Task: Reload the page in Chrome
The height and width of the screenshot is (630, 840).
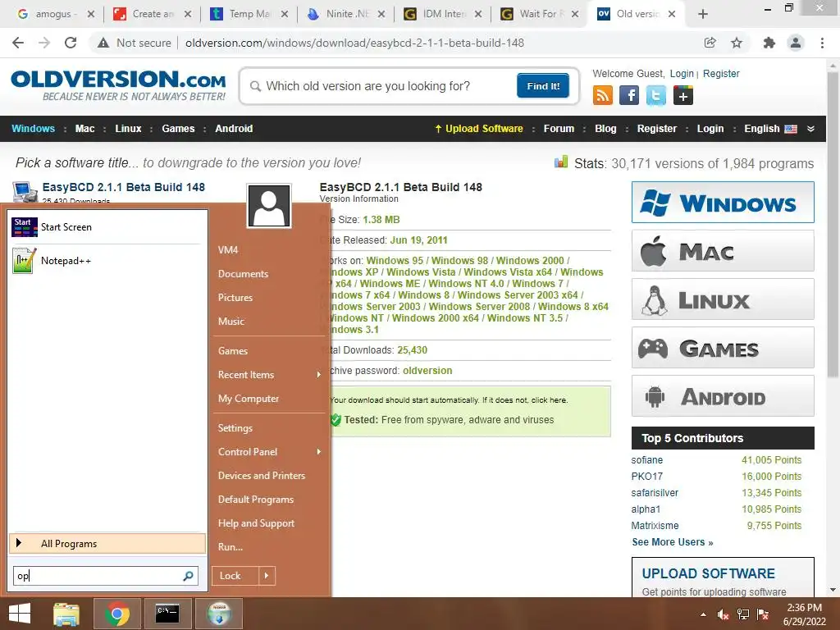Action: click(x=71, y=43)
